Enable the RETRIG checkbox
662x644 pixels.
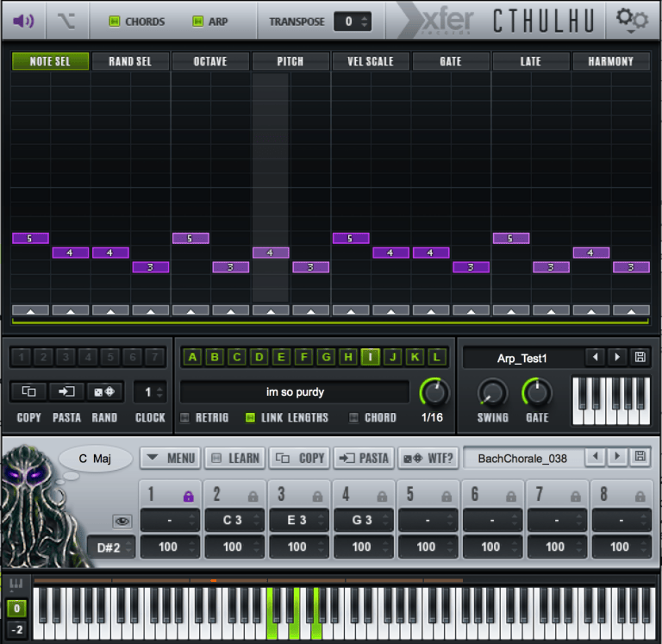(184, 417)
